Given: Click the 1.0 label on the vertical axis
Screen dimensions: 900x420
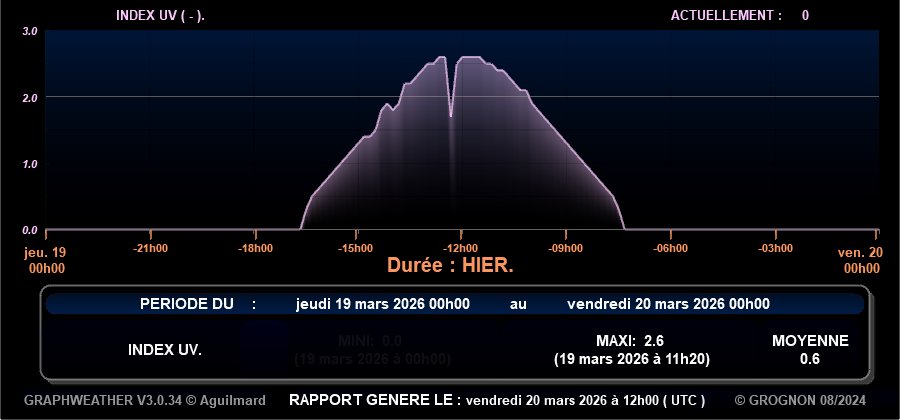Looking at the screenshot, I should click(30, 164).
